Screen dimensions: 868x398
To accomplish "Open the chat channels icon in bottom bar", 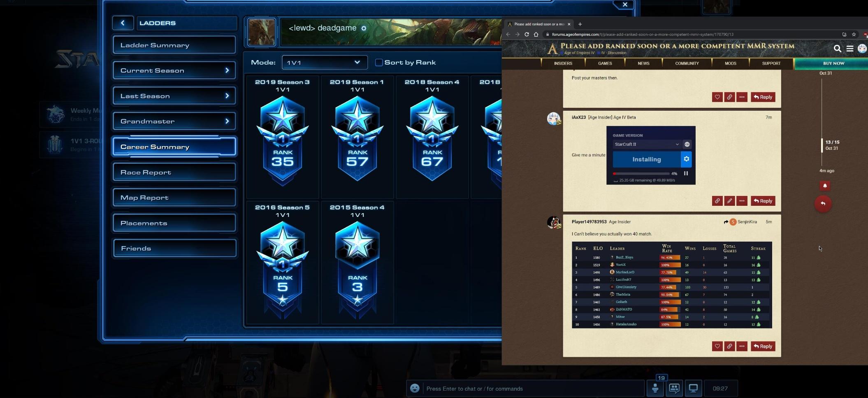I will tap(674, 388).
